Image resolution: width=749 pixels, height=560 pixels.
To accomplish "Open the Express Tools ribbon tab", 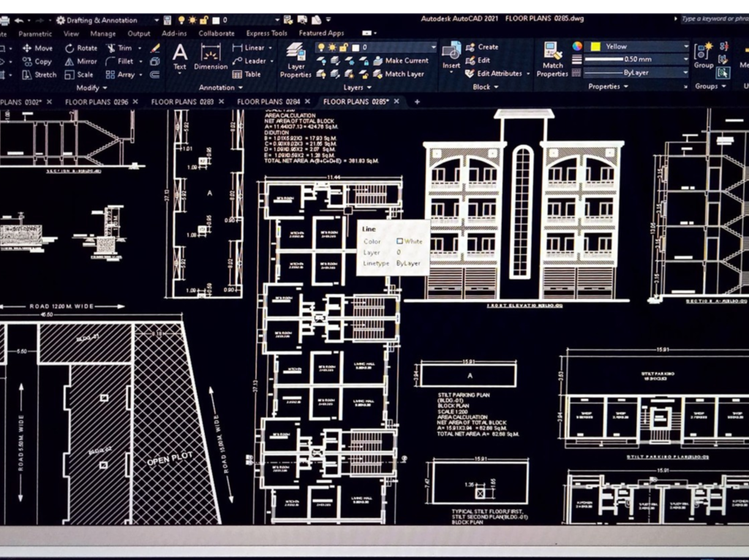I will (266, 33).
